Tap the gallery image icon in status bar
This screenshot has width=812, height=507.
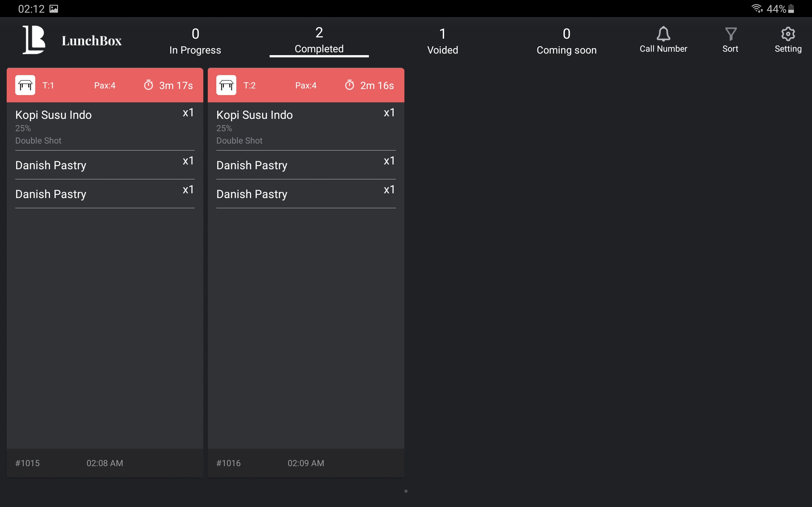tap(54, 9)
